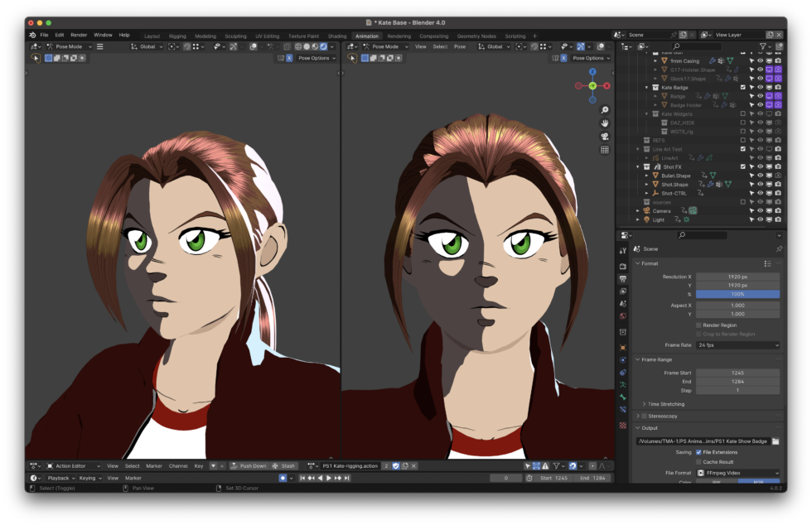
Task: Uncheck the File Extensions checkbox
Action: coord(698,452)
